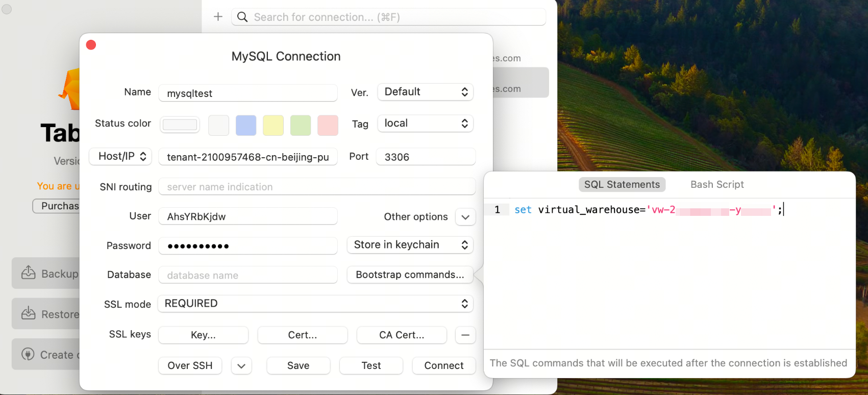Switch to the SQL Statements tab

point(622,185)
